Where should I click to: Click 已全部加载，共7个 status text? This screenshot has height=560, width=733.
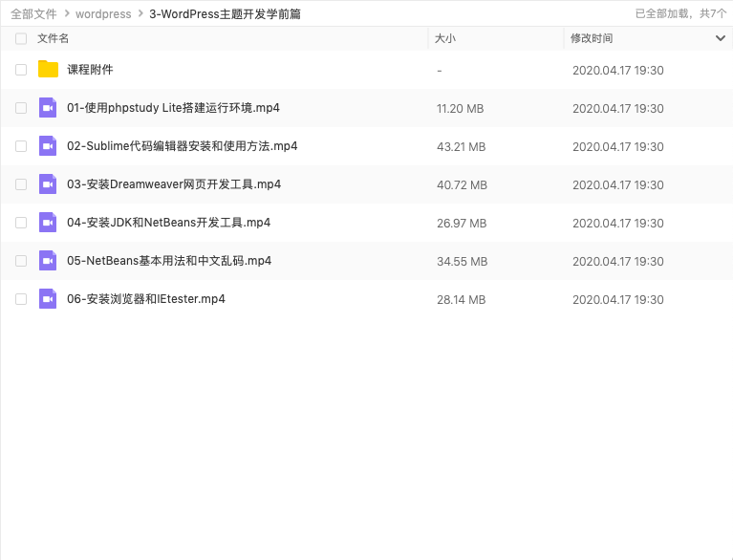[x=680, y=13]
